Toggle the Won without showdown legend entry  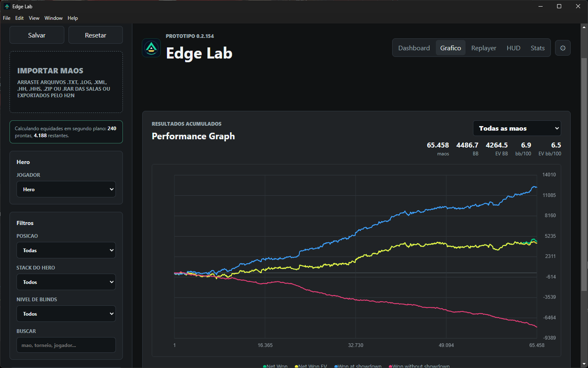[x=419, y=366]
